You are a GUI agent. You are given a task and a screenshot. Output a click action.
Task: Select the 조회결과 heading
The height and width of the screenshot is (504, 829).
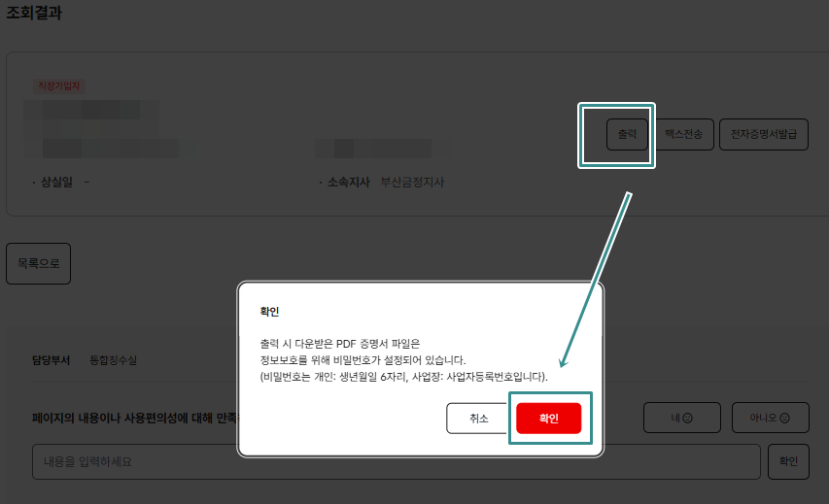click(34, 13)
